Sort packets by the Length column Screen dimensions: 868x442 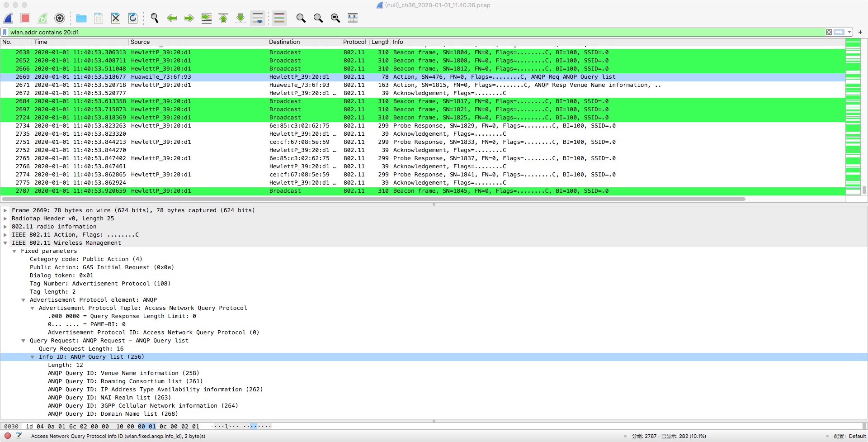pyautogui.click(x=380, y=42)
